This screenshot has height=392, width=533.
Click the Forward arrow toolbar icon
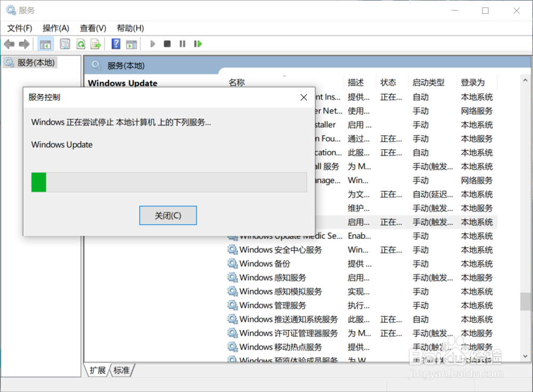[24, 44]
